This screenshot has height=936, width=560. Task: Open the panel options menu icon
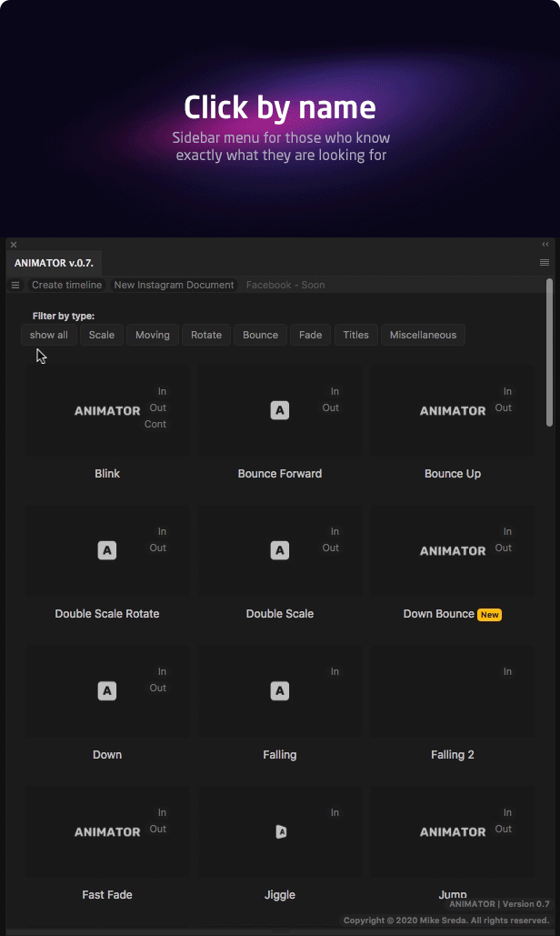[545, 263]
